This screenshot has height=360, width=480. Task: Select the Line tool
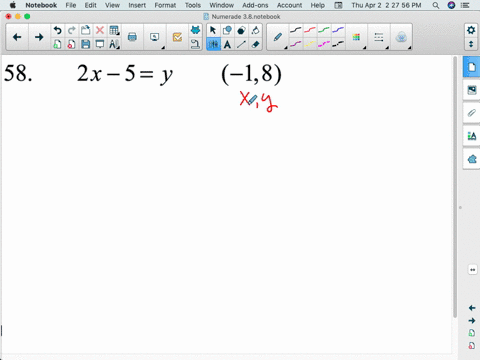pyautogui.click(x=241, y=44)
